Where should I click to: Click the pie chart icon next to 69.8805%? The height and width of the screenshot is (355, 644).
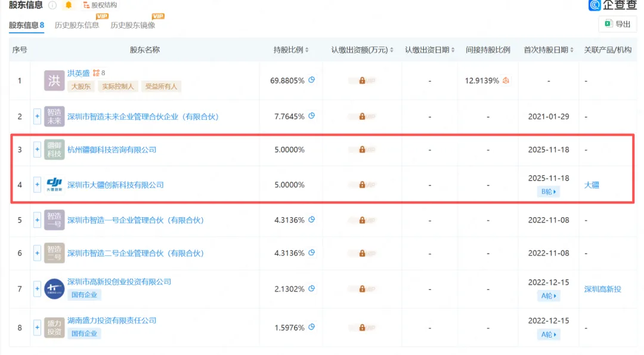tap(312, 80)
